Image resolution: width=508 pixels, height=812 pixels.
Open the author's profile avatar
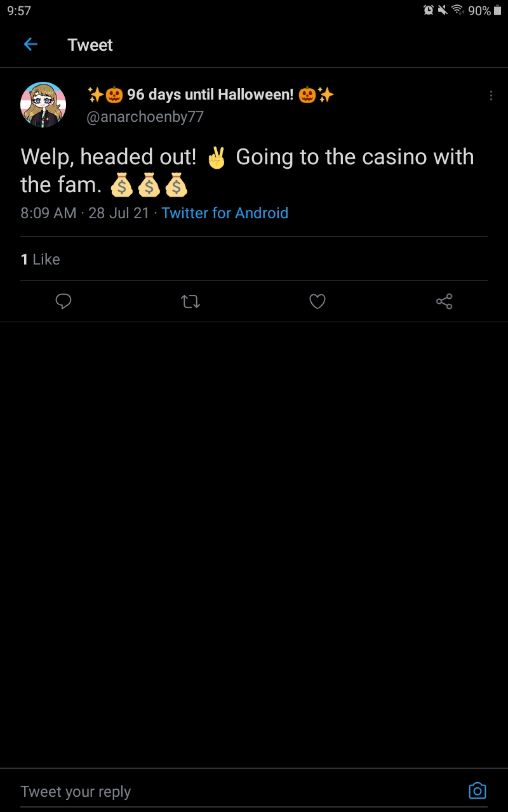click(43, 105)
